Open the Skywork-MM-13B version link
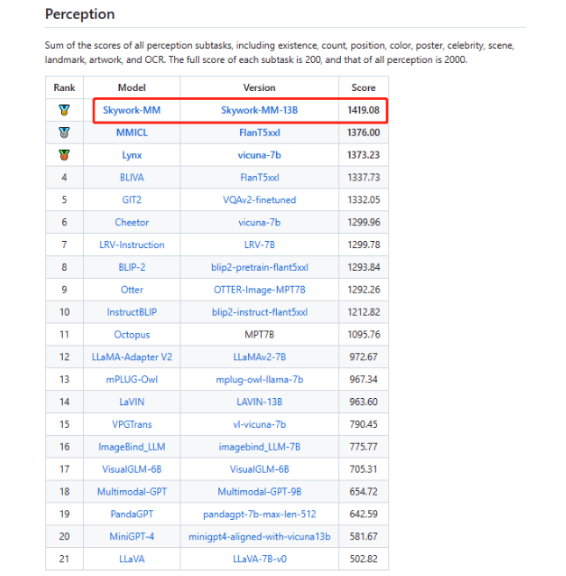 click(x=259, y=110)
